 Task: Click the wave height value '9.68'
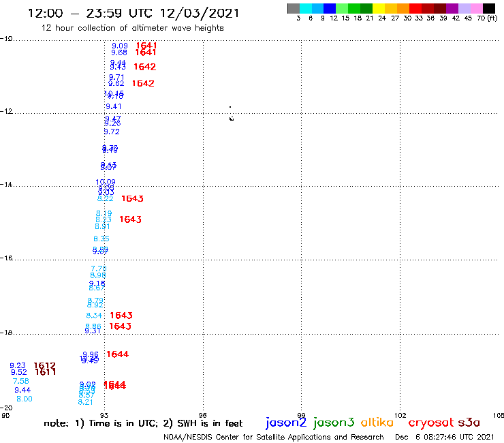click(x=119, y=52)
